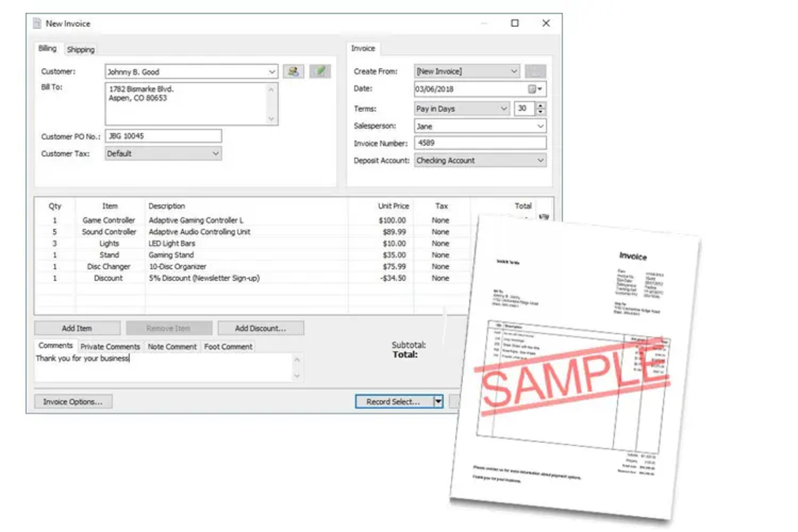
Task: Expand the Salesperson dropdown showing Jane
Action: [x=540, y=126]
